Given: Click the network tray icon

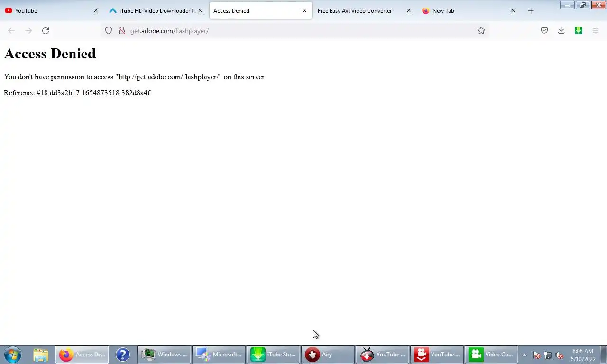Looking at the screenshot, I should pos(548,355).
